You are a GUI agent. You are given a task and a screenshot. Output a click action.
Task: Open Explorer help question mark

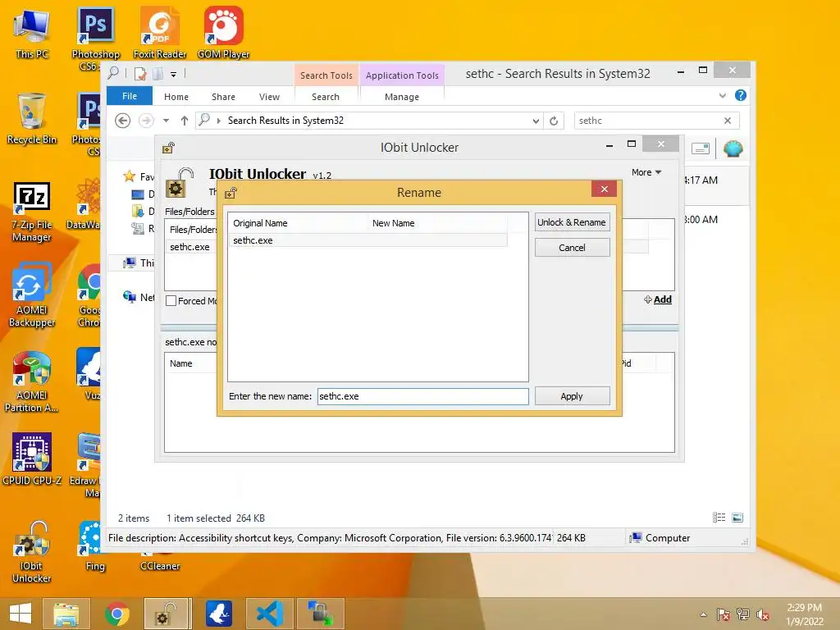(741, 95)
